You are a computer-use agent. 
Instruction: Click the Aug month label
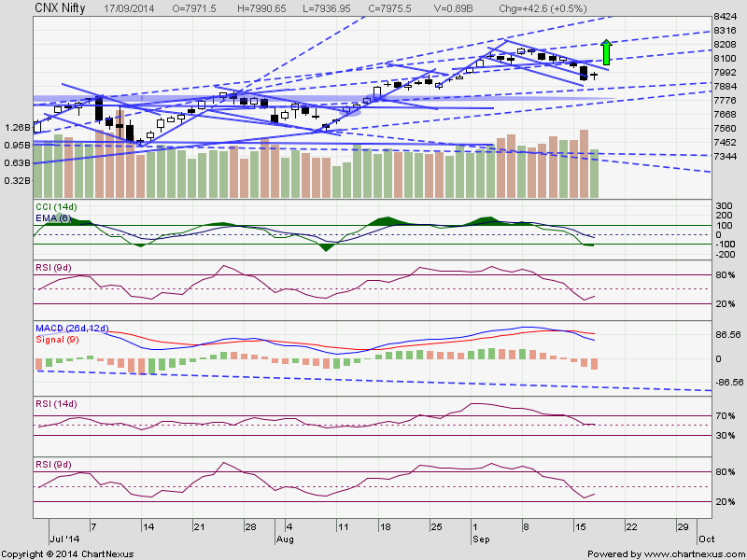point(285,539)
